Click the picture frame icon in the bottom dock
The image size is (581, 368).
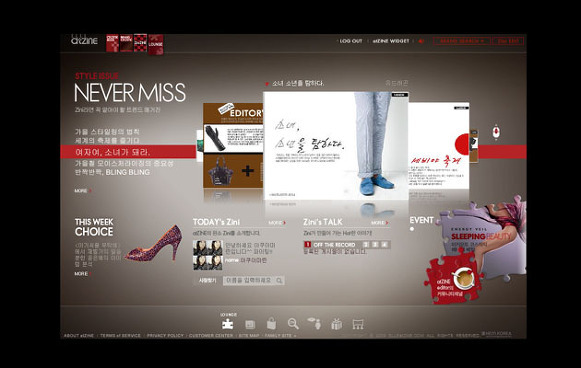tap(250, 325)
